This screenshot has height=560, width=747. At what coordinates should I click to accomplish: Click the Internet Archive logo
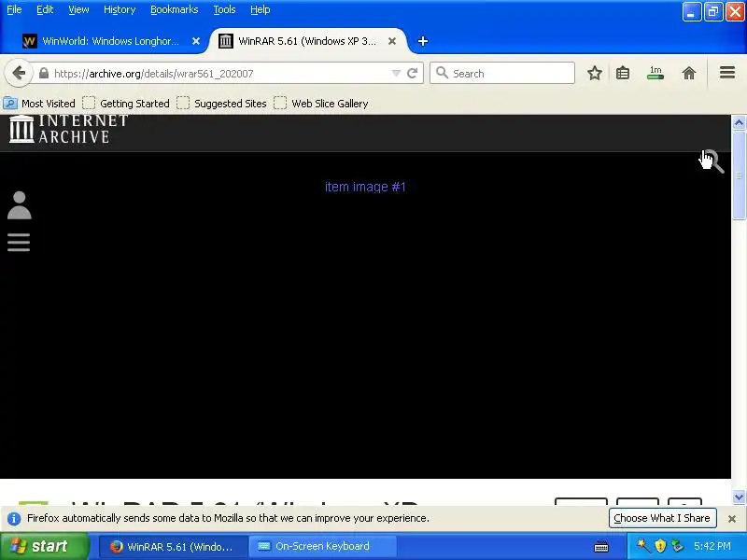pos(68,129)
